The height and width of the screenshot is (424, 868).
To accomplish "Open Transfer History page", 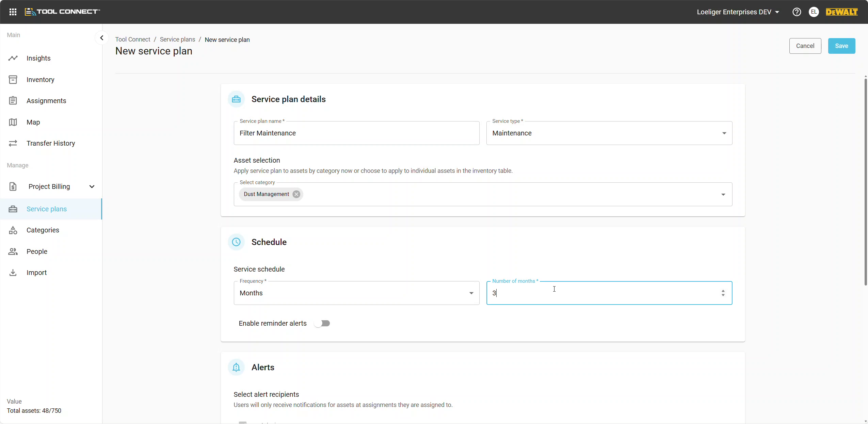I will [x=51, y=143].
